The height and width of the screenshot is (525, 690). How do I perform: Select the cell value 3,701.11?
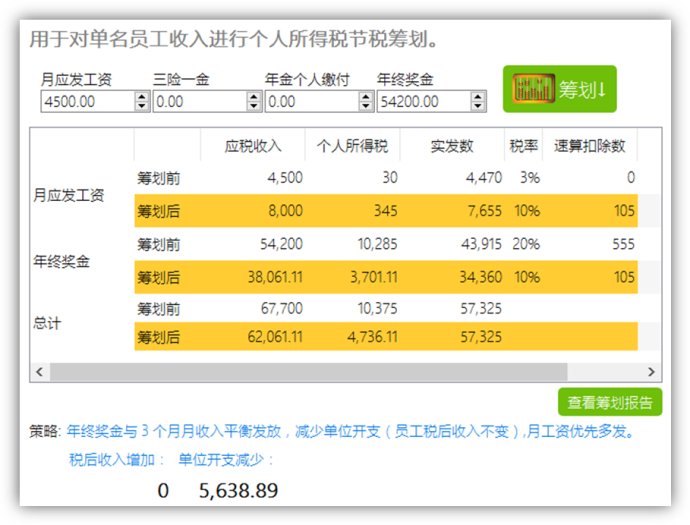pyautogui.click(x=374, y=277)
